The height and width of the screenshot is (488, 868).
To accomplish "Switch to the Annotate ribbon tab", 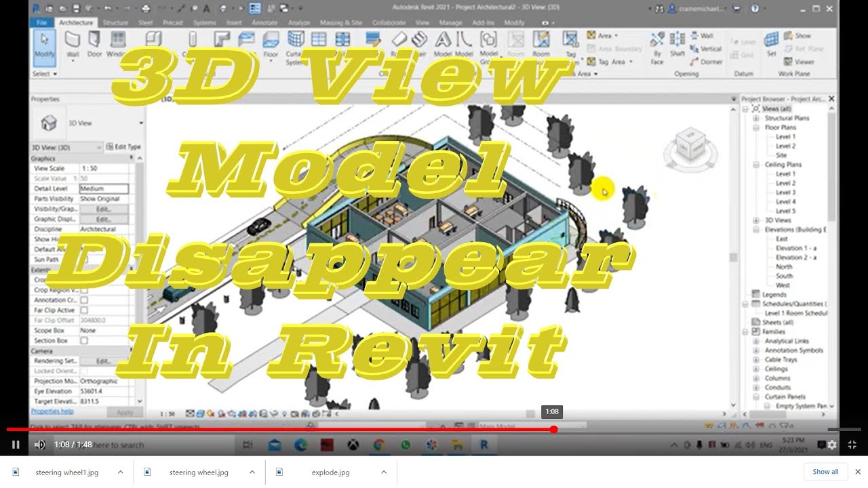I will tap(265, 22).
